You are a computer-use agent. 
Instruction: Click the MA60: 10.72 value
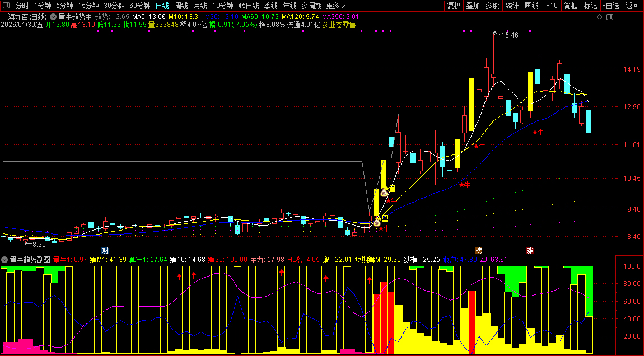pos(260,17)
